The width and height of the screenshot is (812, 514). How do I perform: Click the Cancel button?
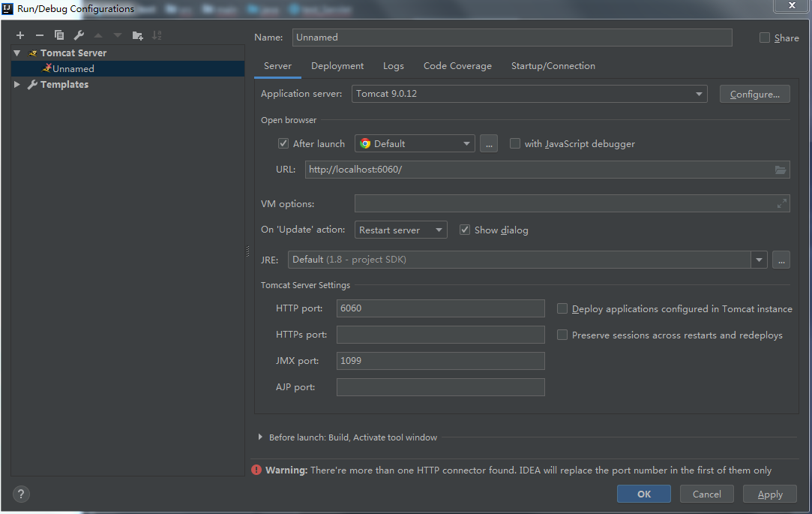point(707,494)
